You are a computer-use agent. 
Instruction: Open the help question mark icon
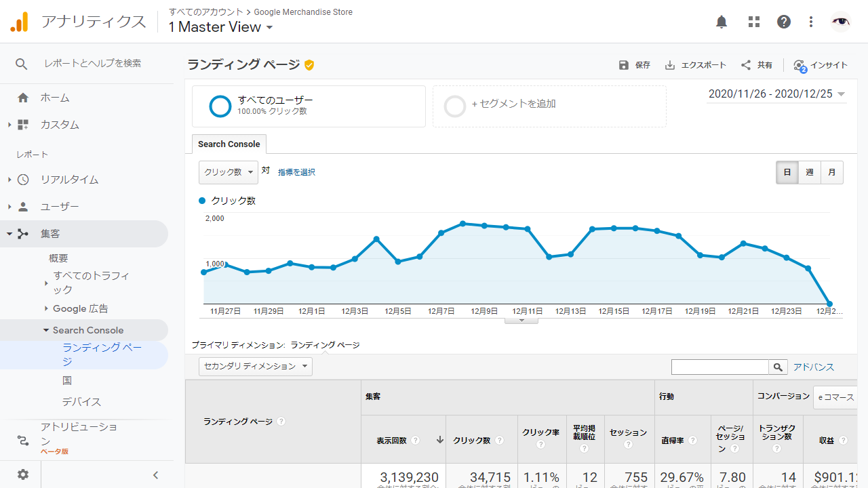(784, 22)
